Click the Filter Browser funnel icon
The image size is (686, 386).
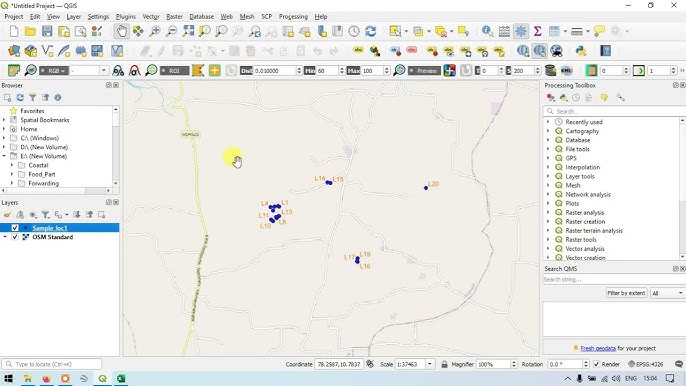(33, 98)
